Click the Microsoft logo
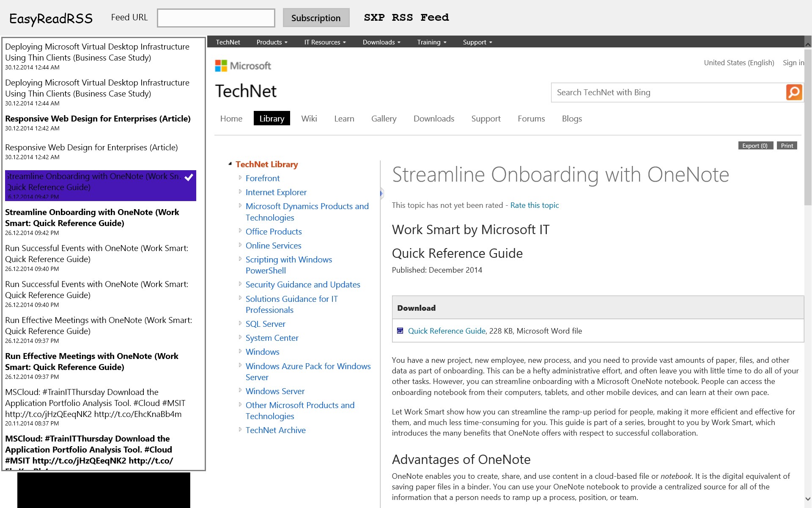812x508 pixels. (x=243, y=66)
